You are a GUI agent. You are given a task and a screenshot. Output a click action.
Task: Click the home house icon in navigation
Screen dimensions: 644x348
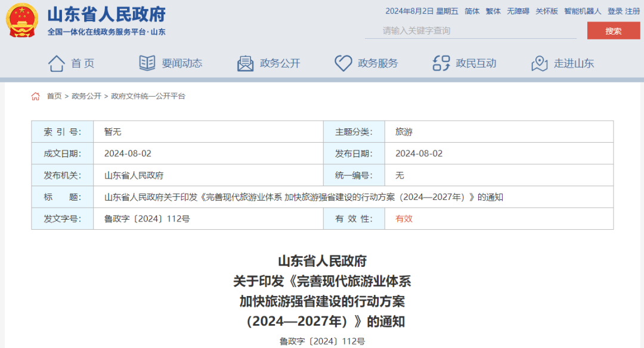(56, 63)
